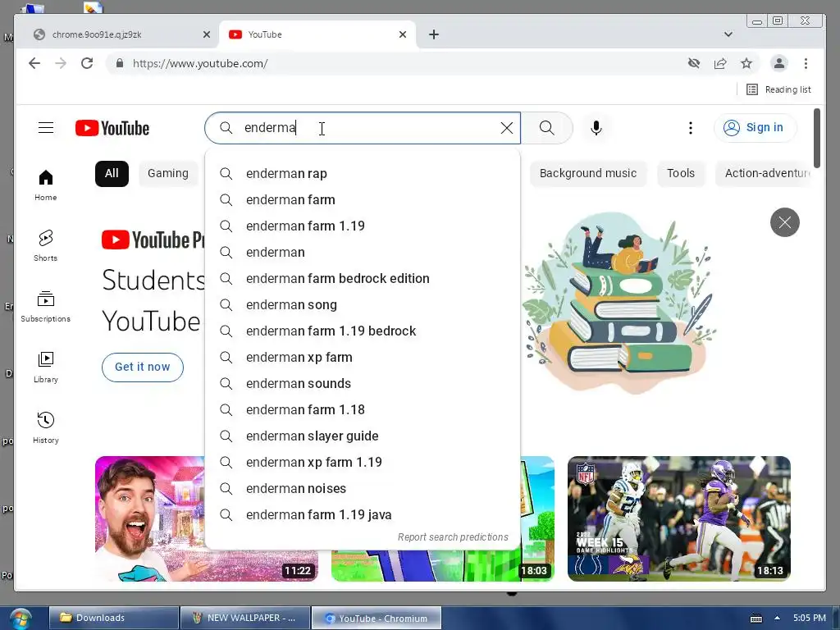Screen dimensions: 840x630
Task: Go to Home in the sidebar
Action: coord(46,185)
